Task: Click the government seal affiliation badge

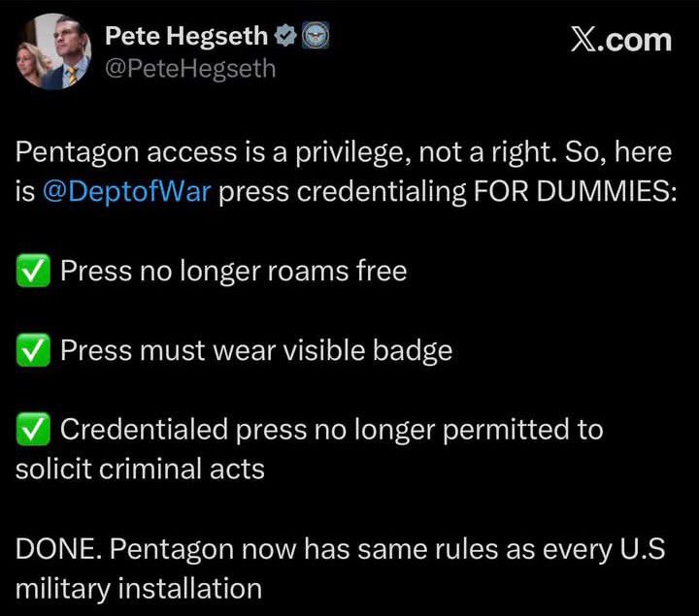Action: [316, 37]
